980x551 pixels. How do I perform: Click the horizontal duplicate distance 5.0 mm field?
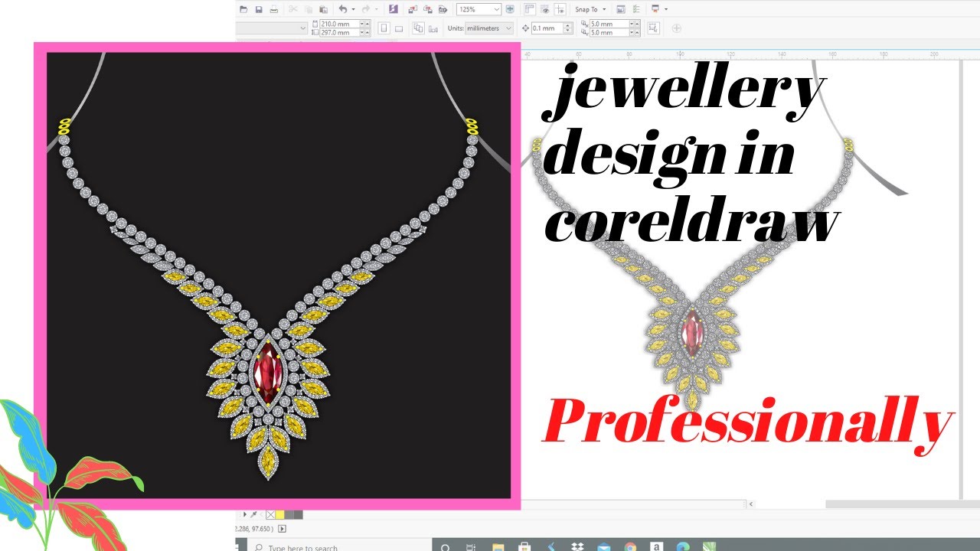tap(609, 24)
